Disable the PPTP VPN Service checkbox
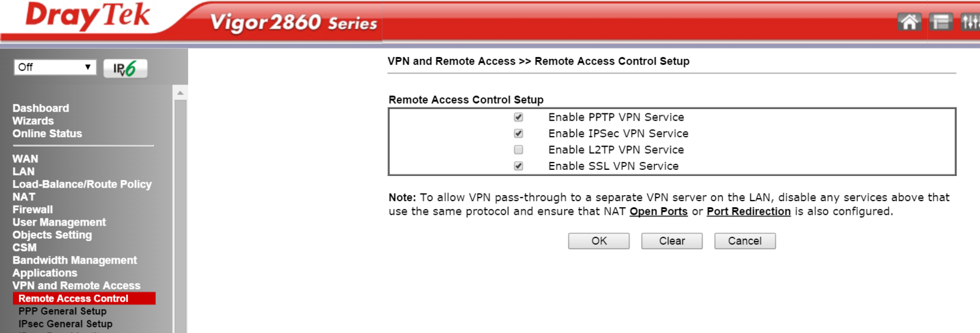Viewport: 980px width, 333px height. pyautogui.click(x=519, y=117)
